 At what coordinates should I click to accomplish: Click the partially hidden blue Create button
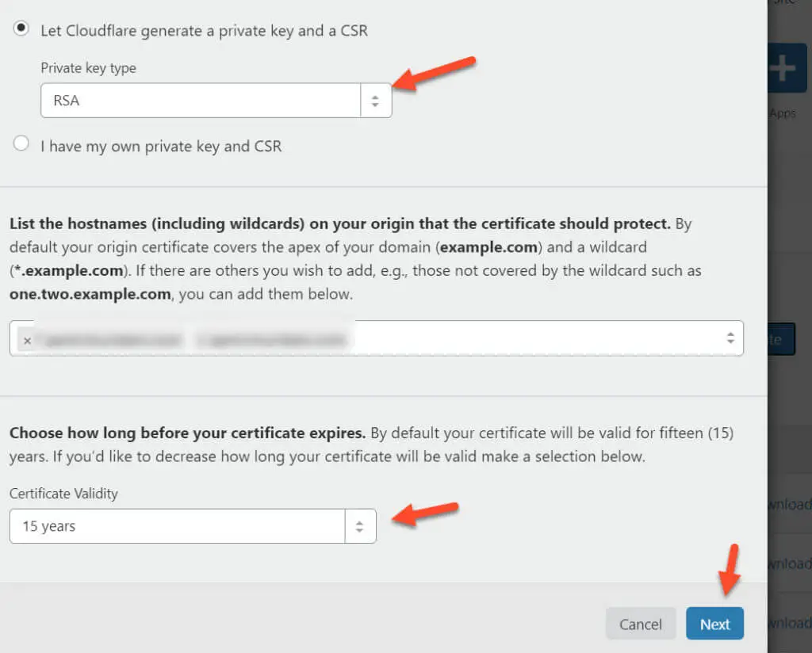[781, 339]
